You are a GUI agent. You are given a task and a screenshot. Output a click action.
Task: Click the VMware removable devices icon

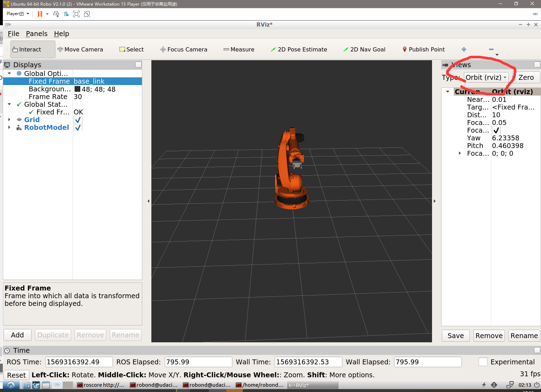pos(66,14)
